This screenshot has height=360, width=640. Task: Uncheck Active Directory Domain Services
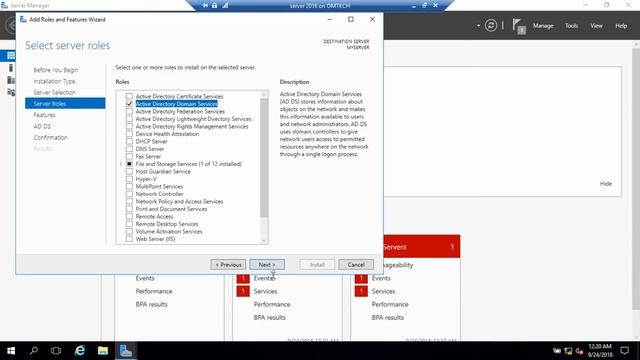coord(129,104)
